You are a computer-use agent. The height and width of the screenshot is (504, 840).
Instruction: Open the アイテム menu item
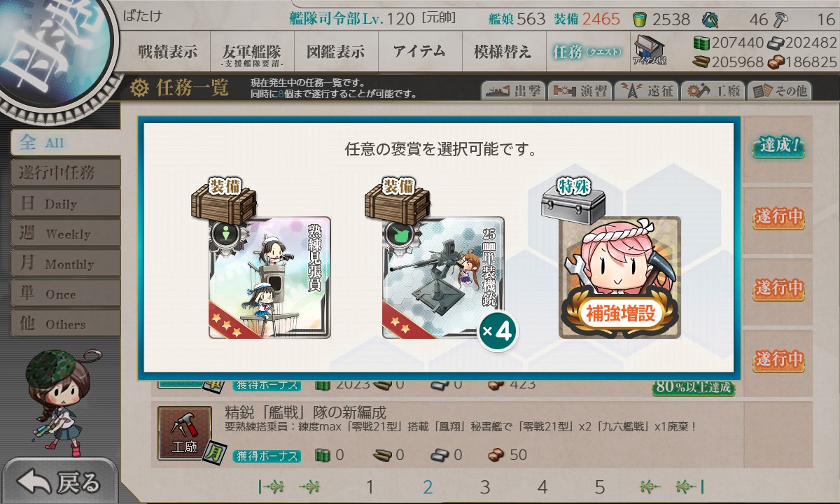point(419,52)
